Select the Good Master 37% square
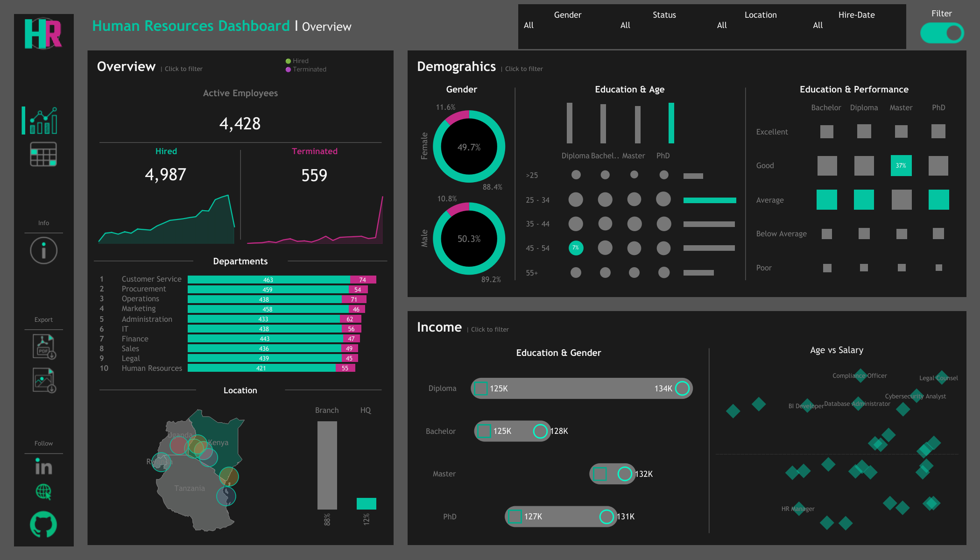 point(901,165)
